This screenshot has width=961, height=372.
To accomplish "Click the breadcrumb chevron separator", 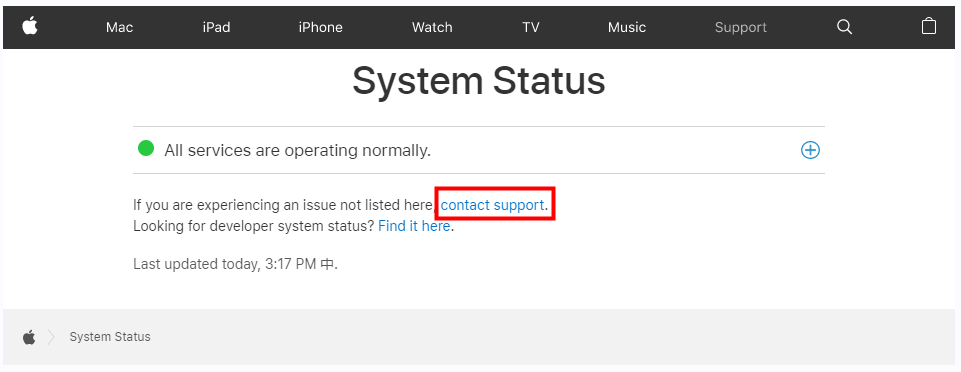I will (x=51, y=337).
